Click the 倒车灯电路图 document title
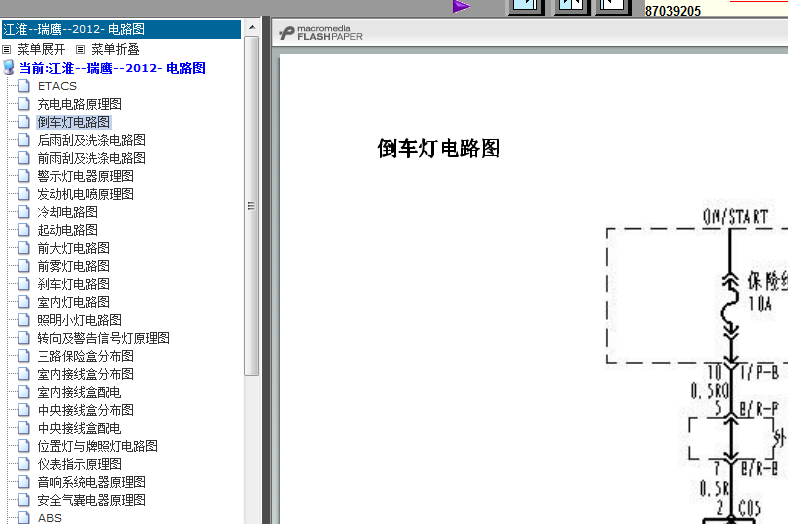Image resolution: width=788 pixels, height=524 pixels. click(439, 149)
